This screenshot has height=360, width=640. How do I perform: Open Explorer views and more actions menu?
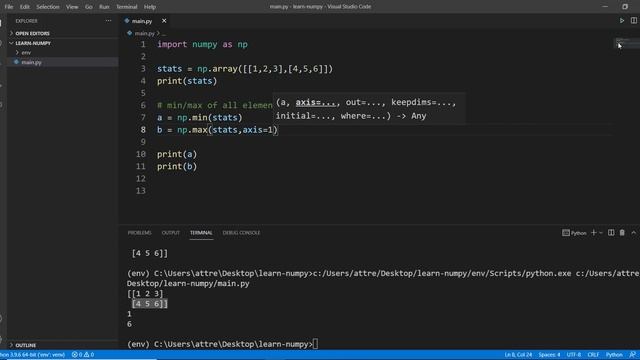(108, 21)
